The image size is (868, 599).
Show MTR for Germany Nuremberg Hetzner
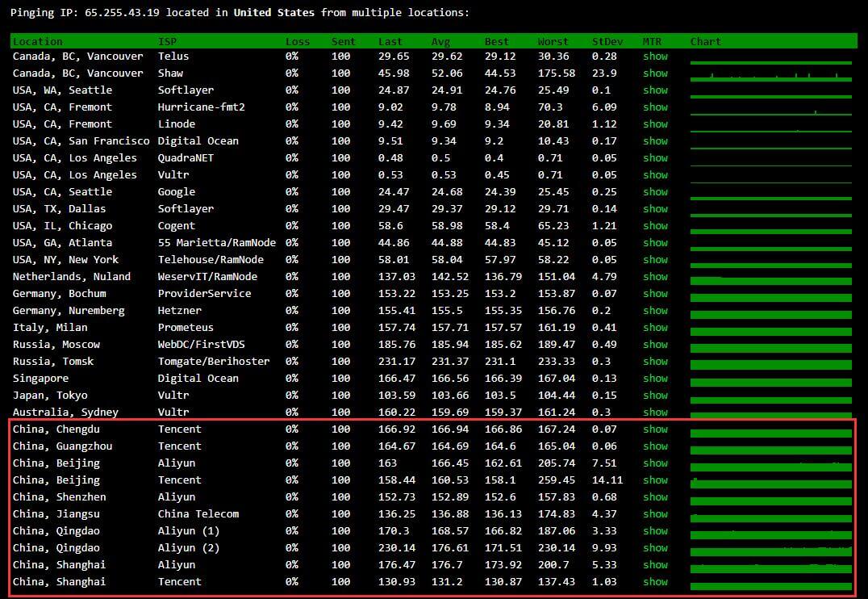point(655,311)
